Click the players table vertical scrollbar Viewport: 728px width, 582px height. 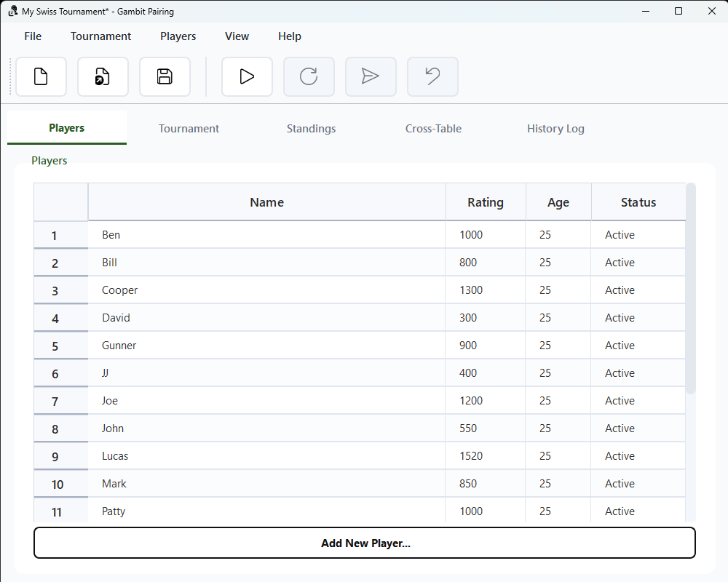click(x=691, y=288)
